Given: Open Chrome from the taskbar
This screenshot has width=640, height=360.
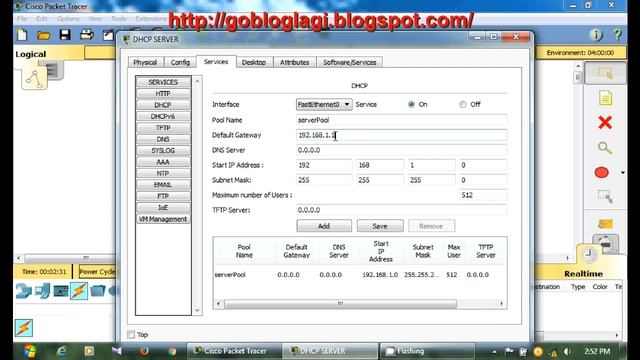Looking at the screenshot, I should pos(172,351).
